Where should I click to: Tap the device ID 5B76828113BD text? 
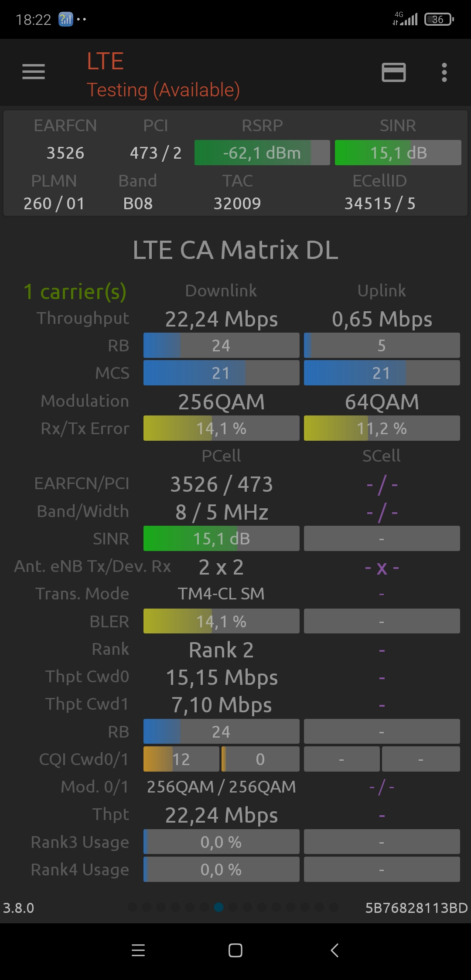[x=416, y=908]
